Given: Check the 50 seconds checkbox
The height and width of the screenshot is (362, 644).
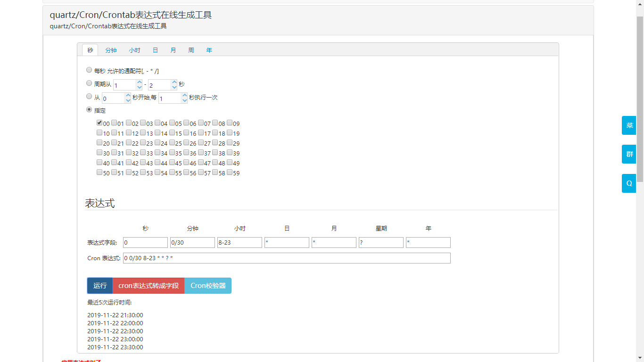Looking at the screenshot, I should [x=99, y=173].
